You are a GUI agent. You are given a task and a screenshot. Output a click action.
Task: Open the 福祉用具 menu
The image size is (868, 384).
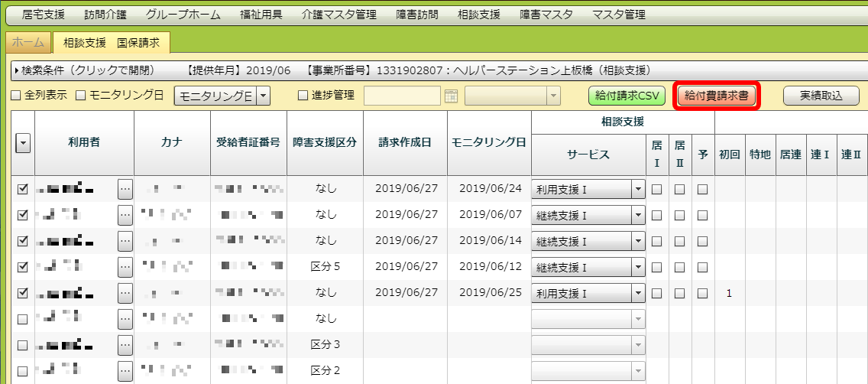(261, 15)
